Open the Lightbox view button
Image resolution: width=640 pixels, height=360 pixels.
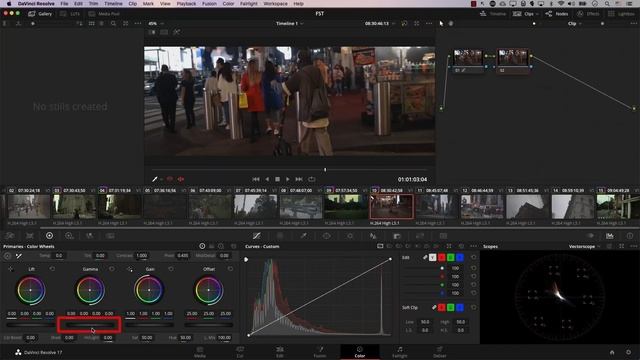click(x=622, y=14)
